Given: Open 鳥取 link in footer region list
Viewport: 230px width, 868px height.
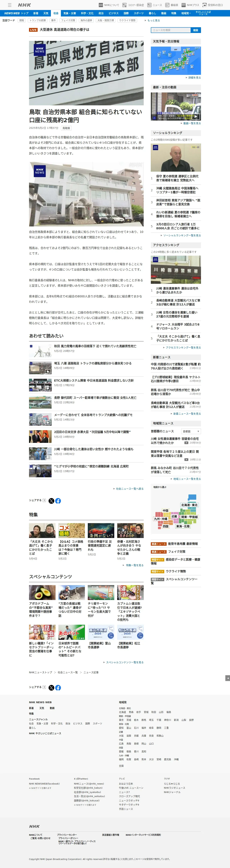Looking at the screenshot, I should 129,743.
